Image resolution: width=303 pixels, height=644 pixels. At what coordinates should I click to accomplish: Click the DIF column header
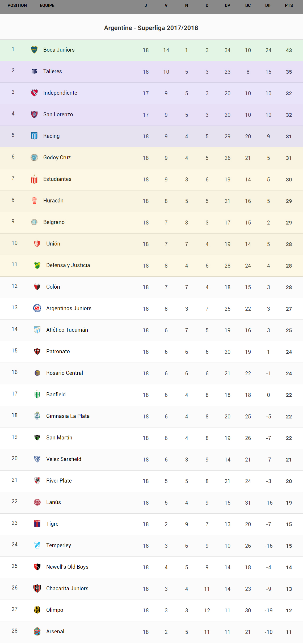pos(268,5)
